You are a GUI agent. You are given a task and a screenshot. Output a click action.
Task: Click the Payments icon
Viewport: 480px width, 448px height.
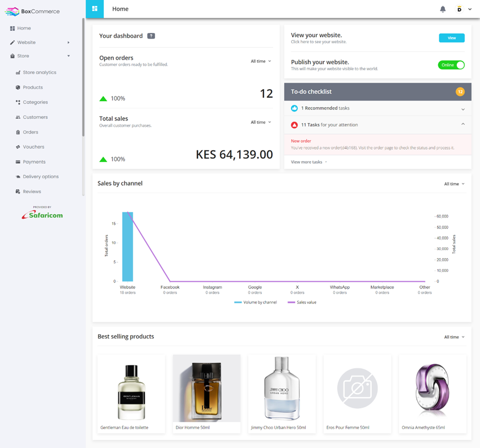[18, 162]
